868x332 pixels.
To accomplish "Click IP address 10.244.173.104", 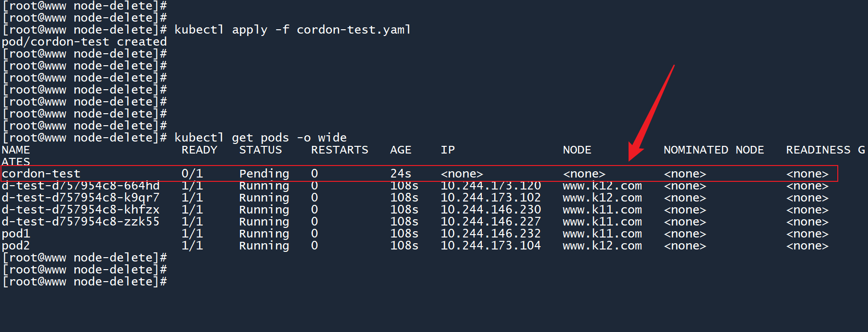I will (x=490, y=246).
